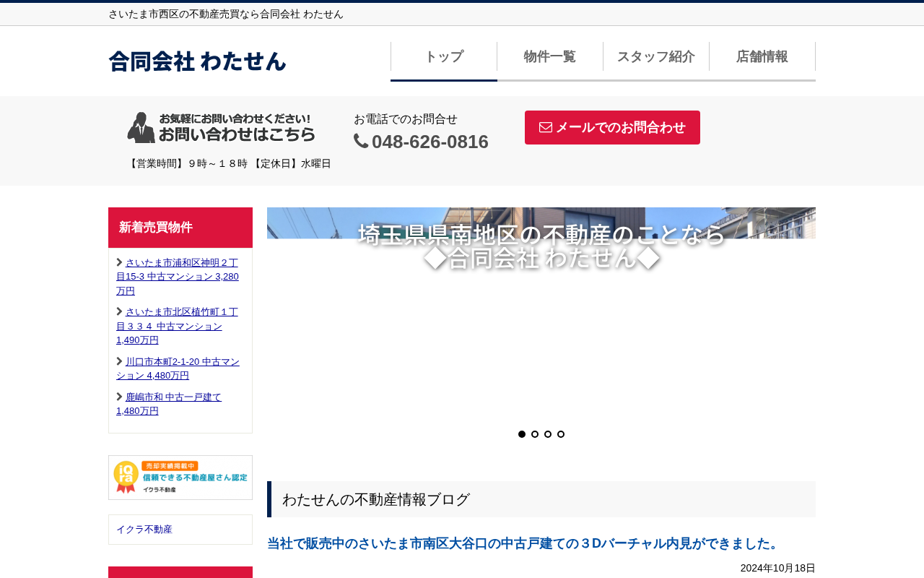Viewport: 924px width, 578px height.
Task: Select the third slideshow dot
Action: point(548,434)
